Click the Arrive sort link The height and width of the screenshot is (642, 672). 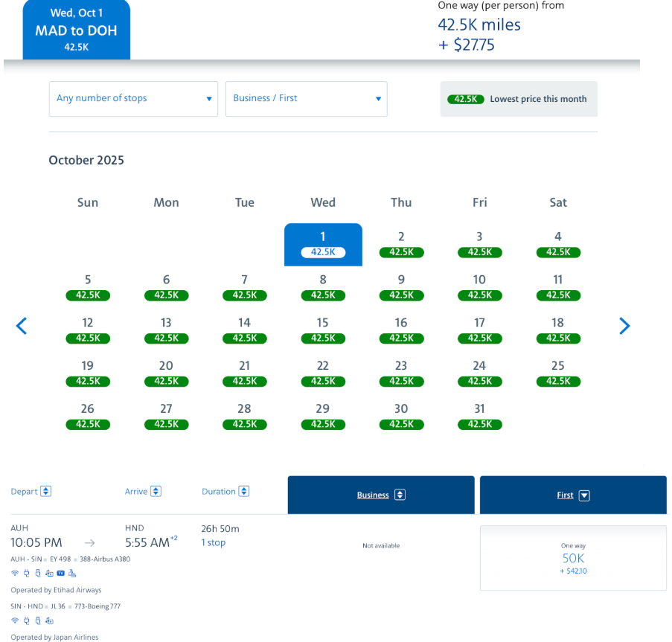[136, 491]
